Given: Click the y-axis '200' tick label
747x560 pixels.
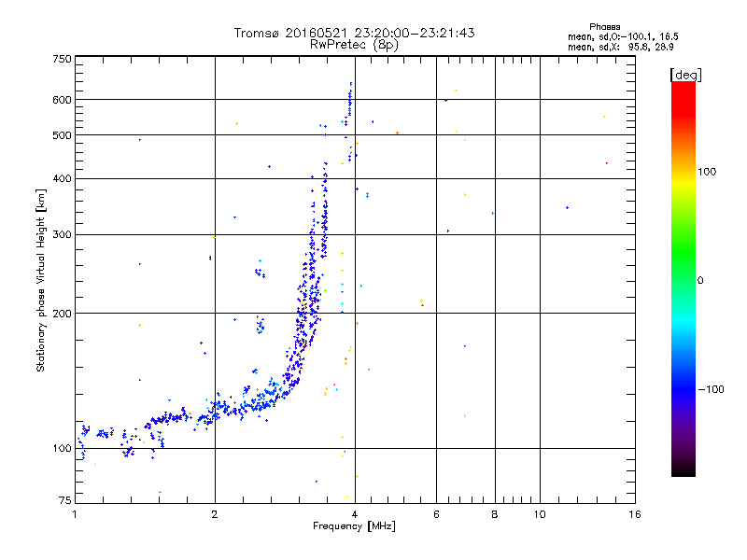Looking at the screenshot, I should (62, 314).
